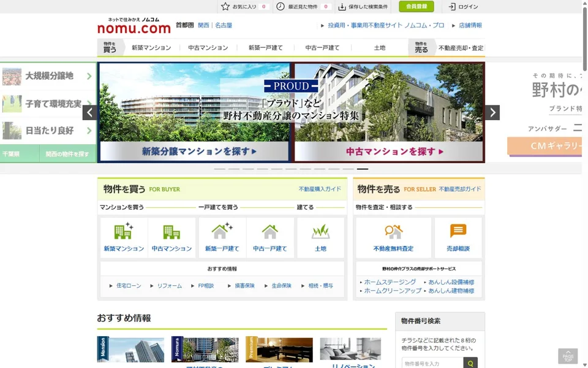
Task: Show next carousel slide arrow
Action: point(492,113)
